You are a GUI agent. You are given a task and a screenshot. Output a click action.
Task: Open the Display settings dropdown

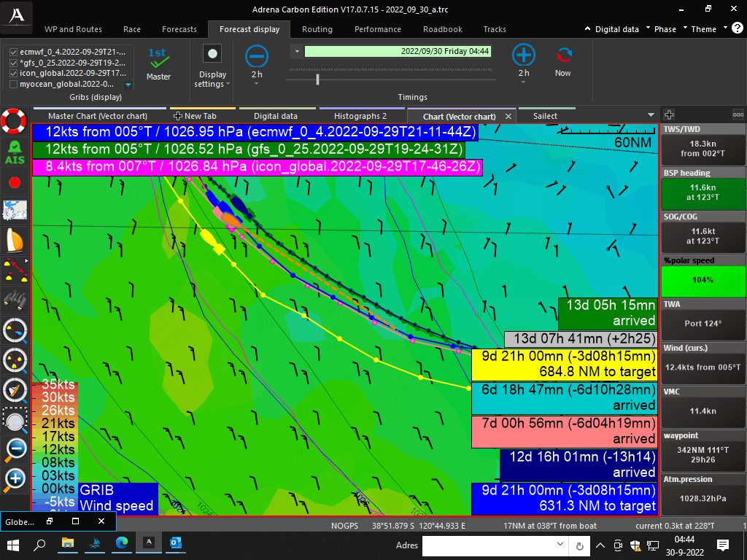tap(212, 79)
